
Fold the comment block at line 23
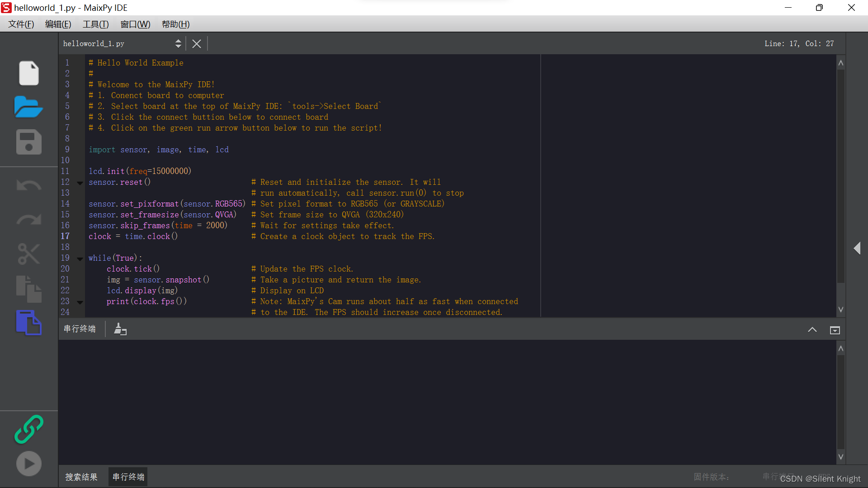click(80, 302)
